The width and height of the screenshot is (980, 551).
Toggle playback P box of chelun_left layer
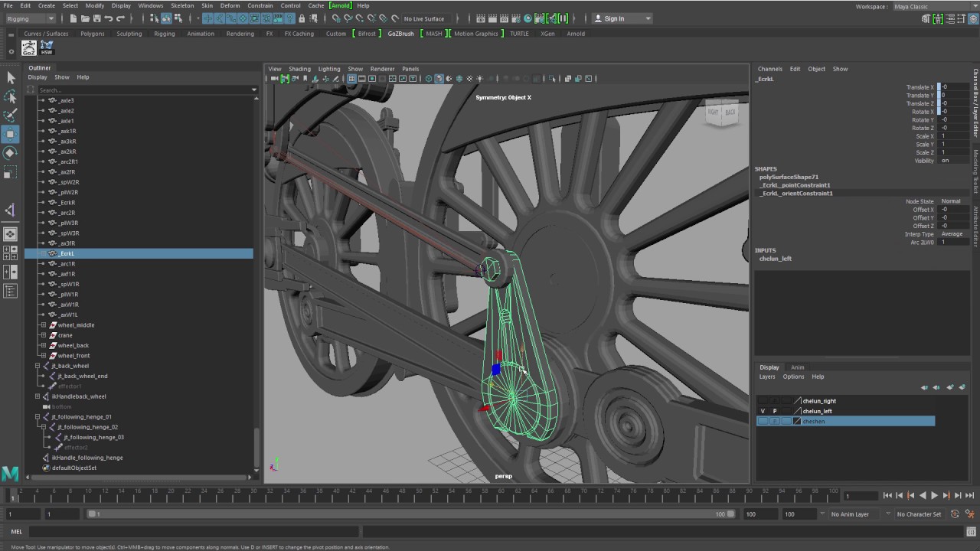[775, 411]
